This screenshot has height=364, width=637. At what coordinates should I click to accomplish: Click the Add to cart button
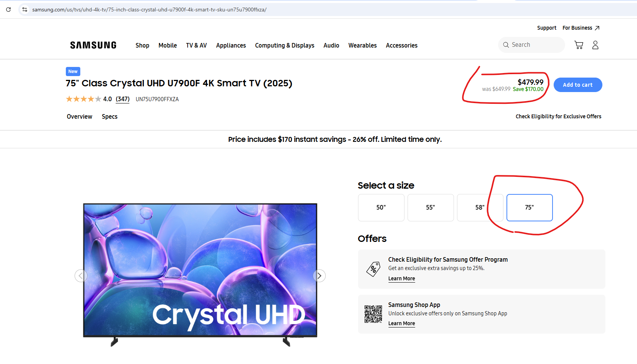pyautogui.click(x=578, y=85)
